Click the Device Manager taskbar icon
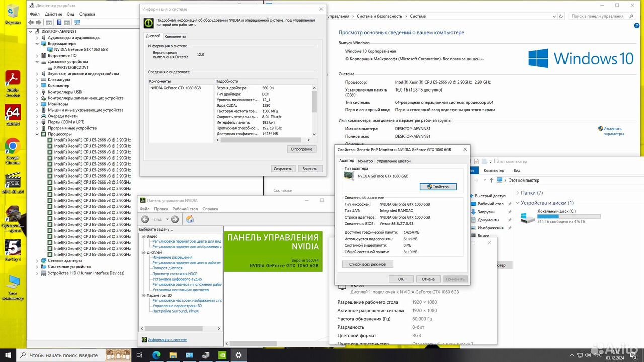The image size is (644, 362). click(x=206, y=355)
